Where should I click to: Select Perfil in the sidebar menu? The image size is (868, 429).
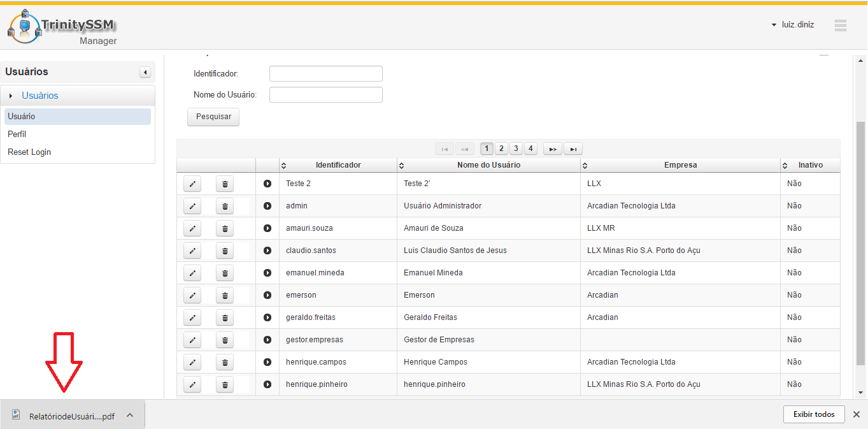click(x=17, y=135)
